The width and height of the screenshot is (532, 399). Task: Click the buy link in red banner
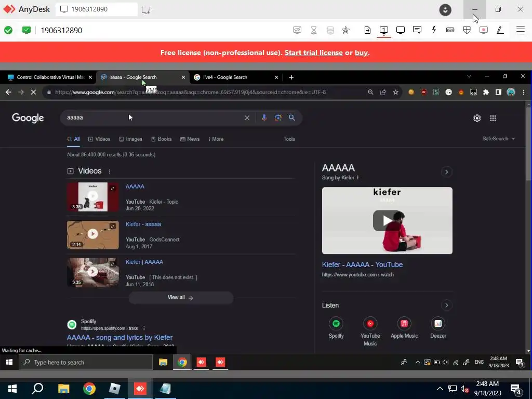tap(361, 52)
